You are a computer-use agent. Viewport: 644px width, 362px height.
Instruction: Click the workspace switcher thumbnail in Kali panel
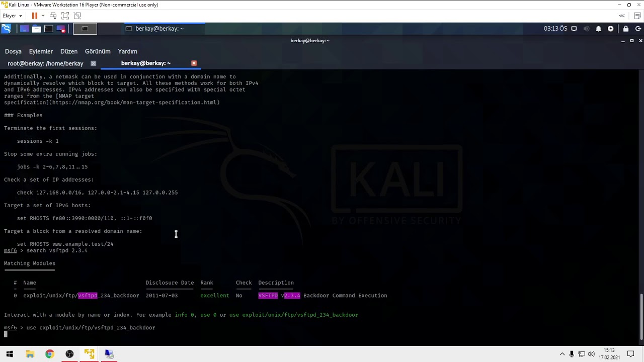85,29
